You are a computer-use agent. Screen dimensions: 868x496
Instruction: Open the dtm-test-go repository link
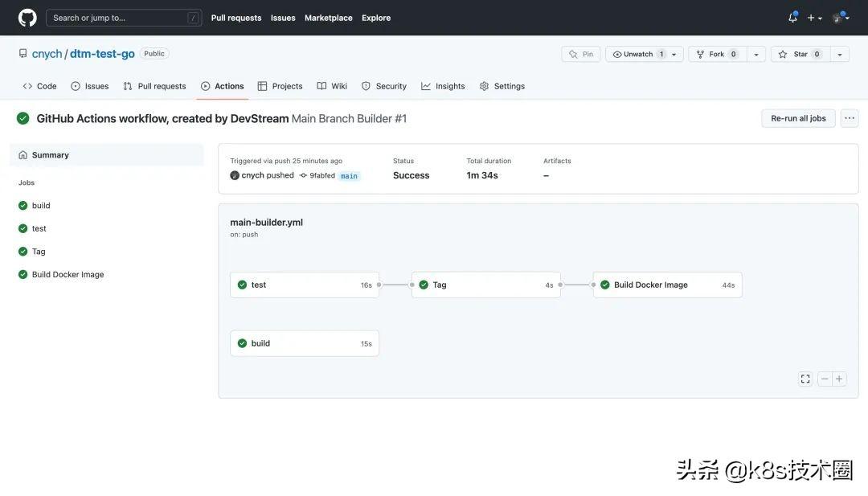[102, 54]
